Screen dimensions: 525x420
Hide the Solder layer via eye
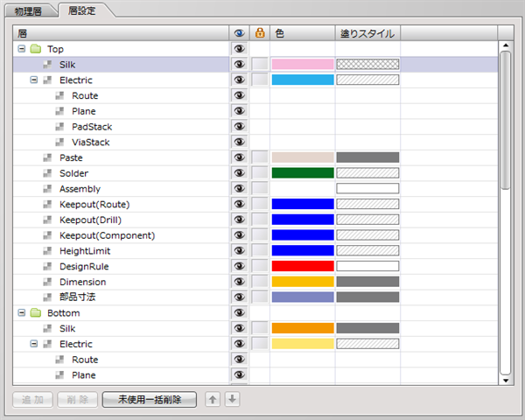(x=238, y=173)
